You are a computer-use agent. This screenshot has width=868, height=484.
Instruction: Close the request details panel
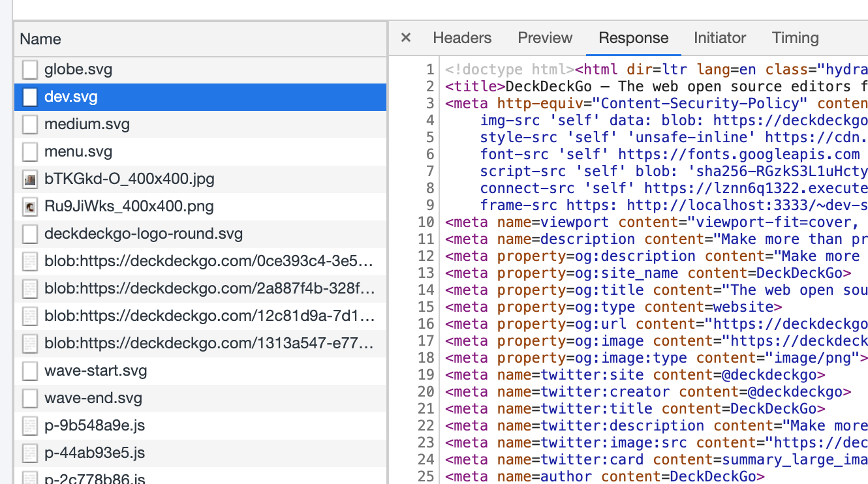pos(406,38)
